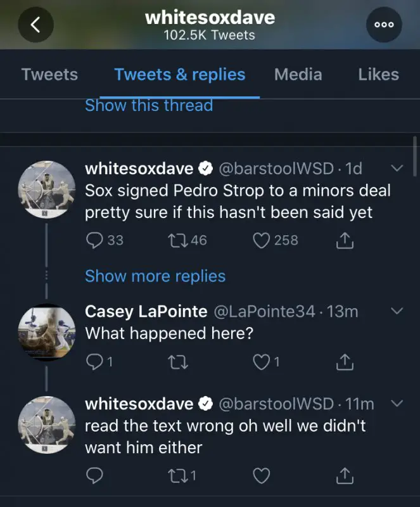This screenshot has height=507, width=420.
Task: Open the chevron menu on the 11m reply
Action: (397, 403)
